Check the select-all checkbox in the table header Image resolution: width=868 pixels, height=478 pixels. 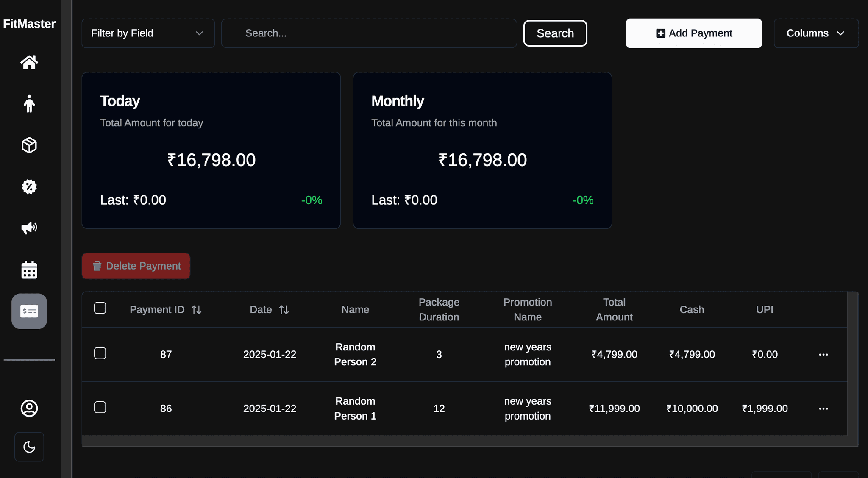(x=100, y=308)
